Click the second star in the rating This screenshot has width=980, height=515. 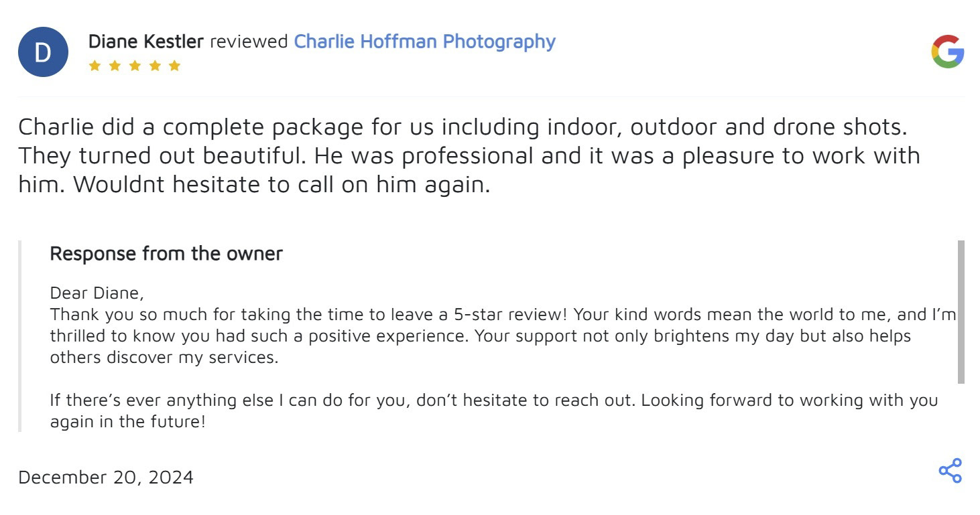pos(115,66)
